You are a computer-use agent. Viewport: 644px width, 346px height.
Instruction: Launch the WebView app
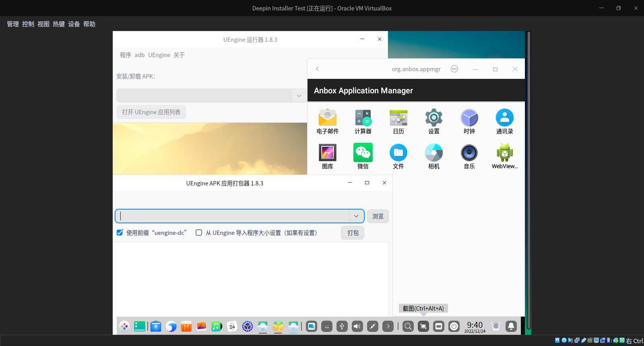pos(505,157)
